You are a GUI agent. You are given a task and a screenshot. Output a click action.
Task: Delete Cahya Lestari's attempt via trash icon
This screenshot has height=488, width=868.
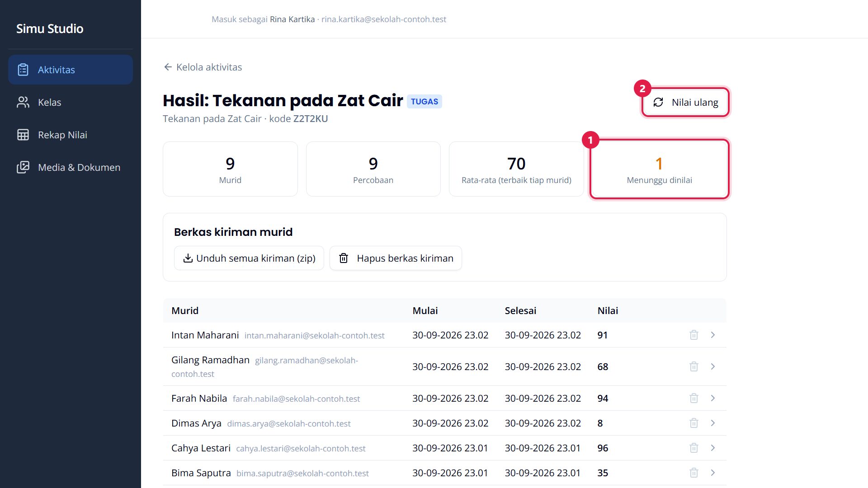click(x=694, y=448)
